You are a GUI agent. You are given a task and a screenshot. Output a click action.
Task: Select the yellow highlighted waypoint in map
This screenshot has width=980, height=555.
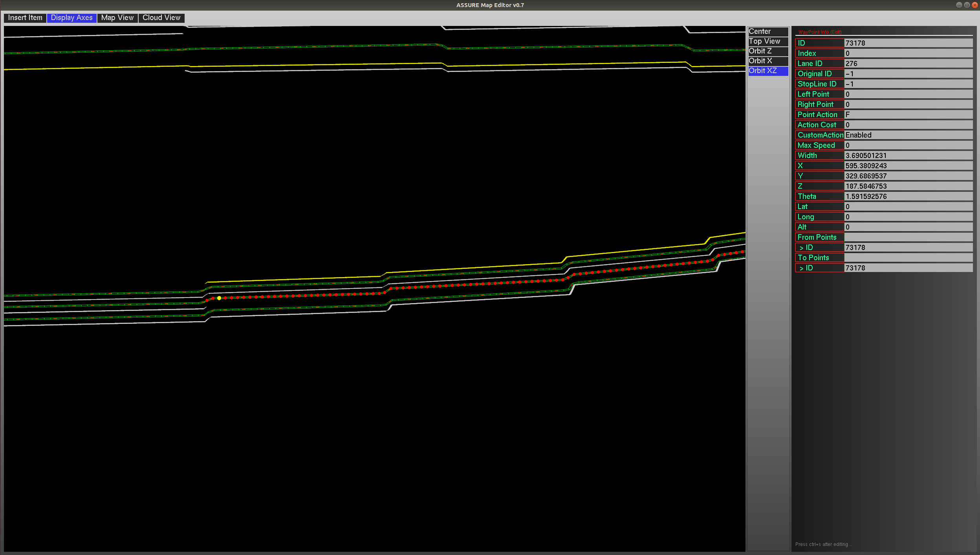coord(219,298)
